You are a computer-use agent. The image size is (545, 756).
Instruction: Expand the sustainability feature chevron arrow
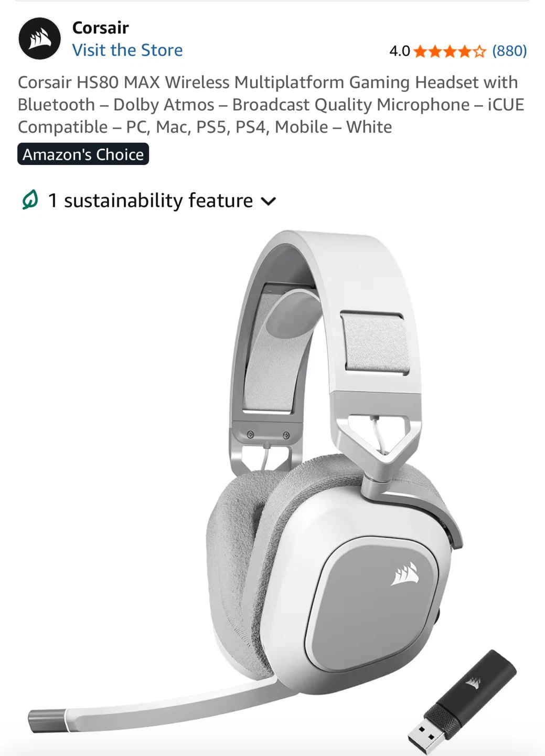(x=269, y=202)
